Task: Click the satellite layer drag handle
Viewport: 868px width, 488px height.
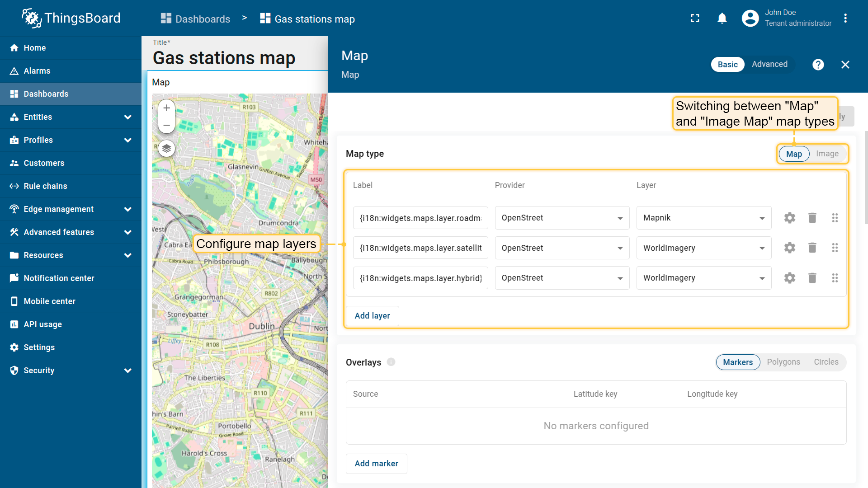Action: pyautogui.click(x=835, y=248)
